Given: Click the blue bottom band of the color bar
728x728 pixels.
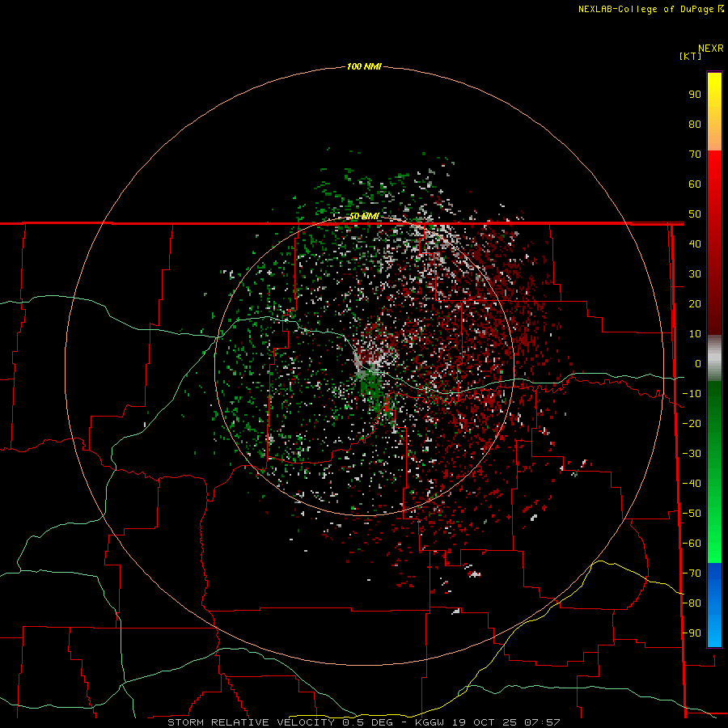Looking at the screenshot, I should click(x=714, y=605).
